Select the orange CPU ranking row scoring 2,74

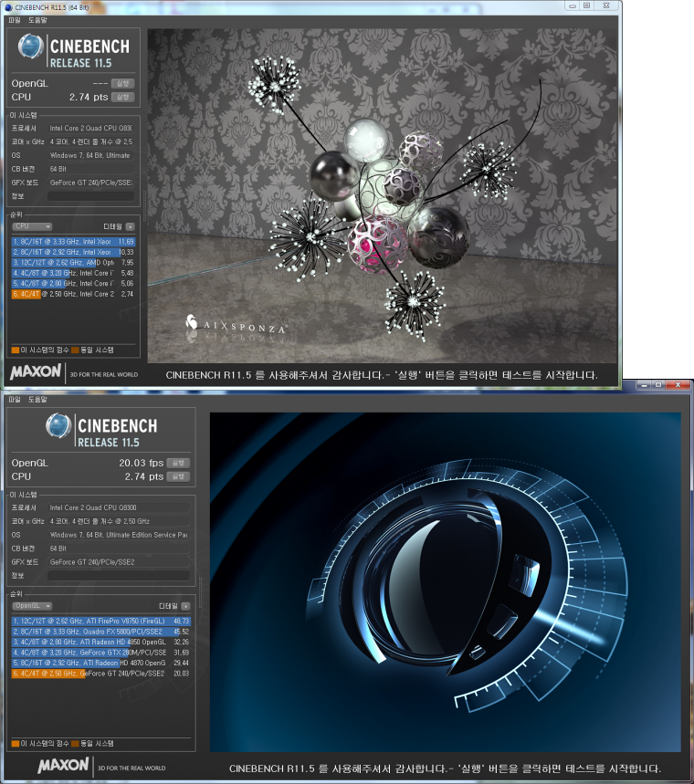pos(74,294)
